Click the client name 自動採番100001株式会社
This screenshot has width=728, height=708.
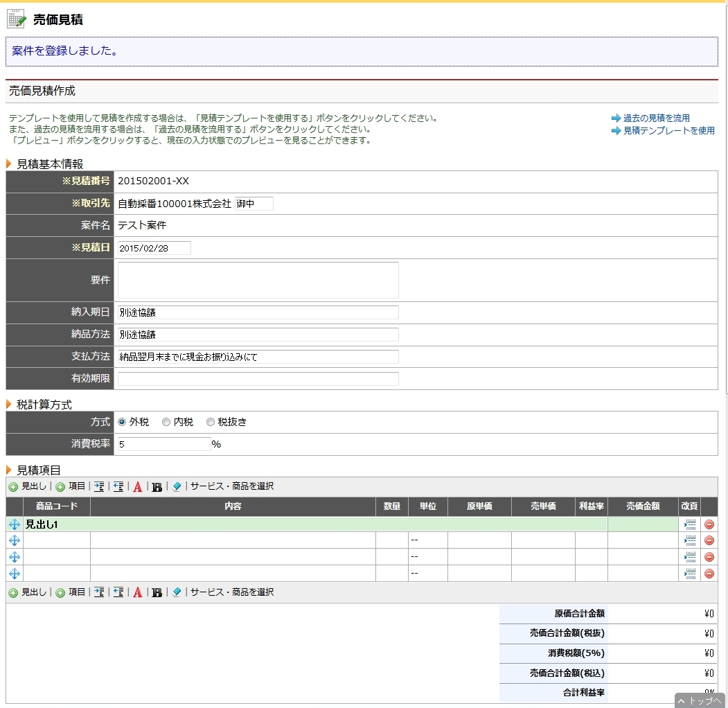[175, 204]
